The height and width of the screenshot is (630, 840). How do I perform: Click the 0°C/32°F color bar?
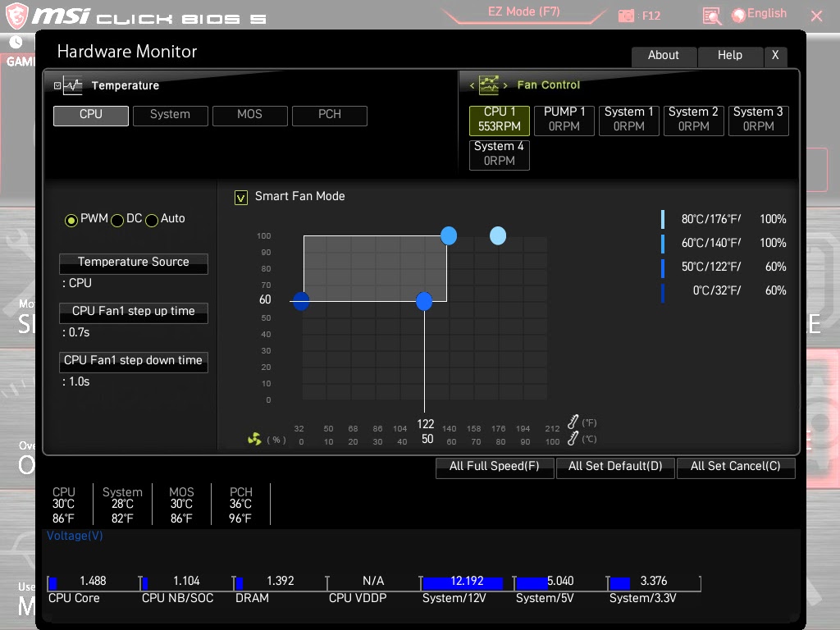tap(663, 293)
